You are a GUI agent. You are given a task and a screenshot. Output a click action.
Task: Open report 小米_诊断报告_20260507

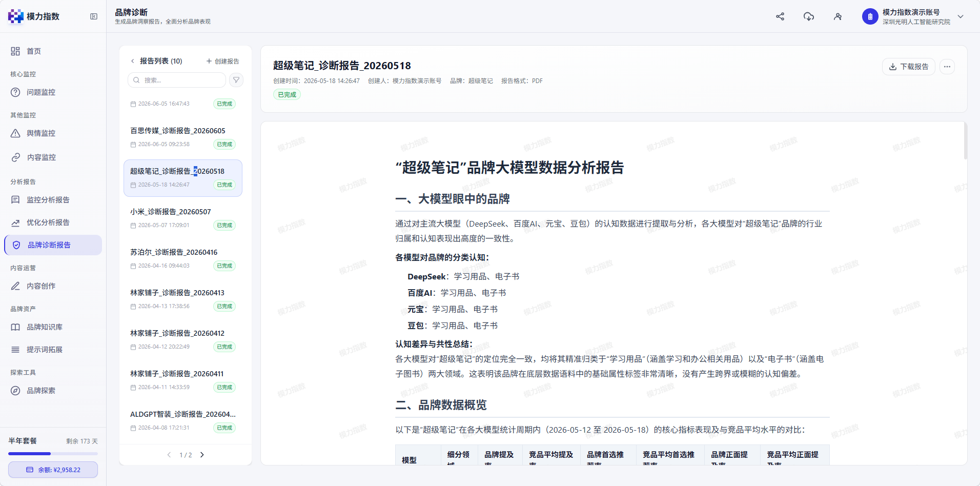click(x=183, y=218)
